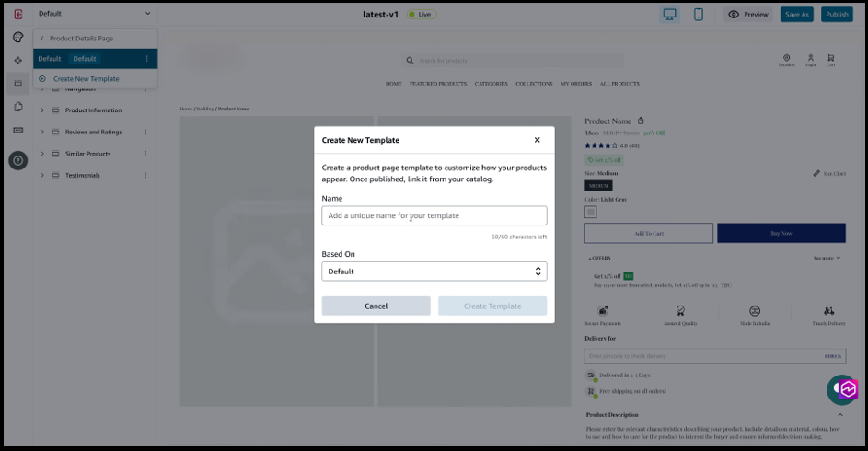Toggle the Preview eye button
The height and width of the screenshot is (451, 868).
coord(747,14)
